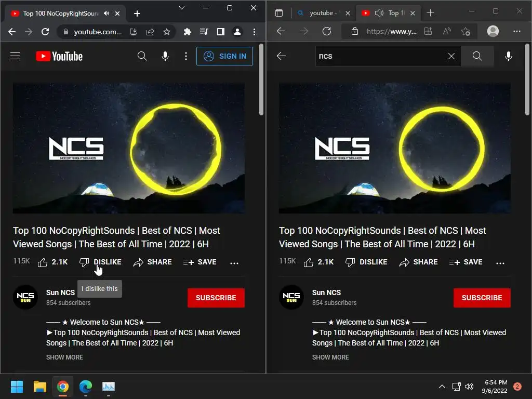Like the video in the Chrome window
This screenshot has height=399, width=532.
tap(52, 262)
